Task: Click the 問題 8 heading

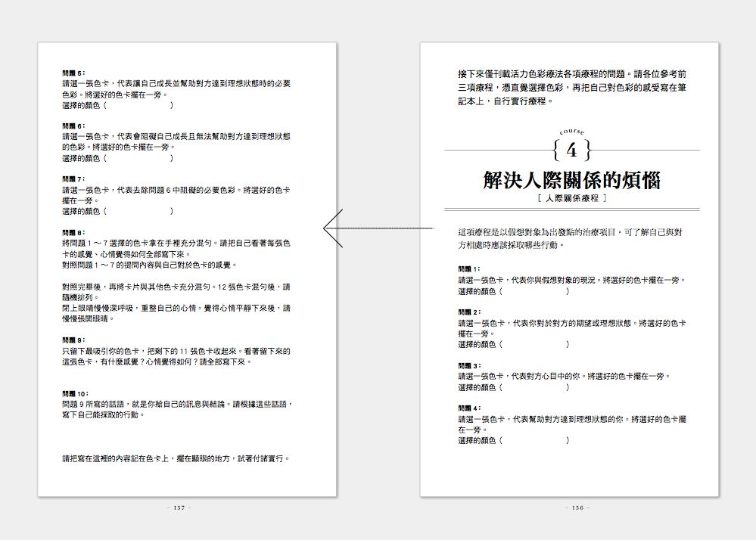Action: coord(73,233)
